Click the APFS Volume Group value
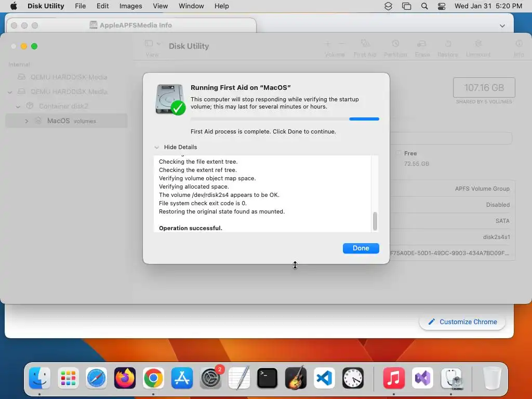This screenshot has width=532, height=399. [482, 189]
